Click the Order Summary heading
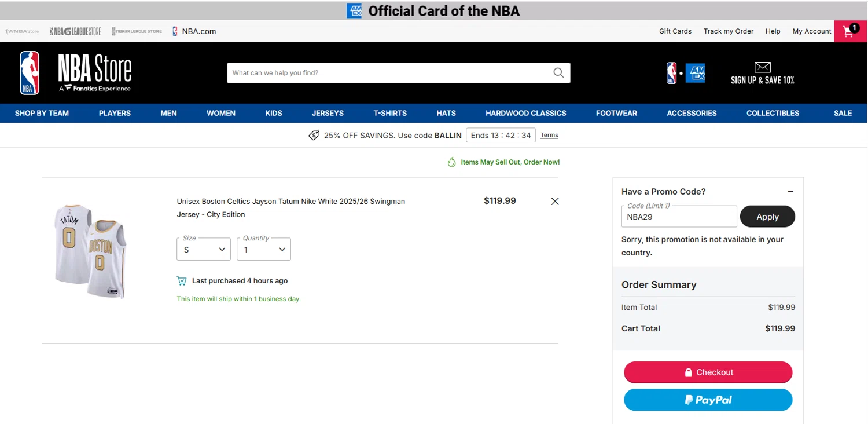 659,284
